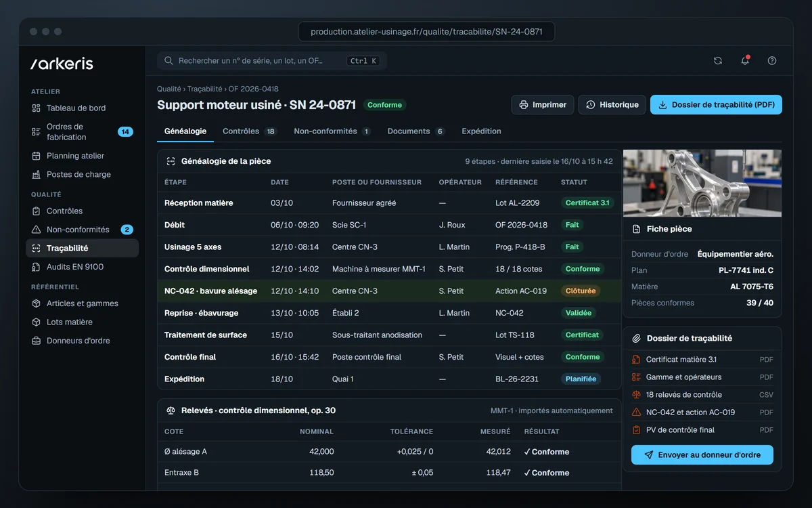The image size is (812, 508).
Task: Click the refresh icon in top bar
Action: coord(718,60)
